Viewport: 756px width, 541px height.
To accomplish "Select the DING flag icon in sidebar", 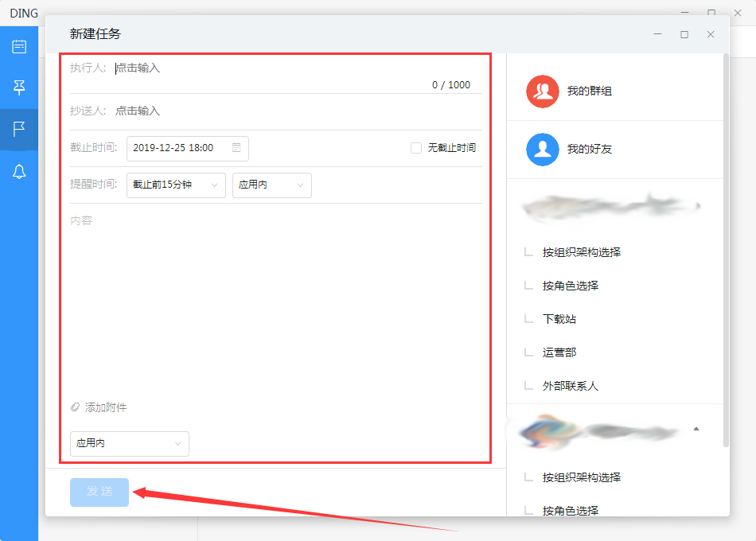I will click(19, 130).
